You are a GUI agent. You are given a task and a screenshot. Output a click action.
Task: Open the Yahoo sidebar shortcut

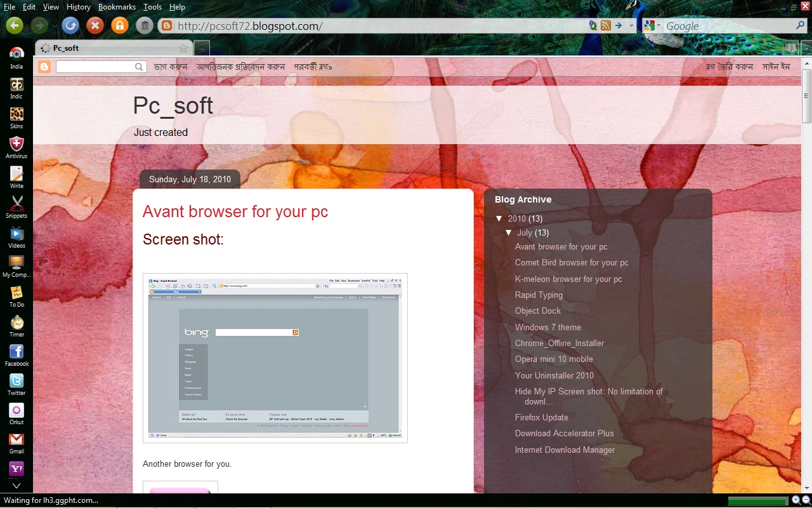(x=16, y=469)
